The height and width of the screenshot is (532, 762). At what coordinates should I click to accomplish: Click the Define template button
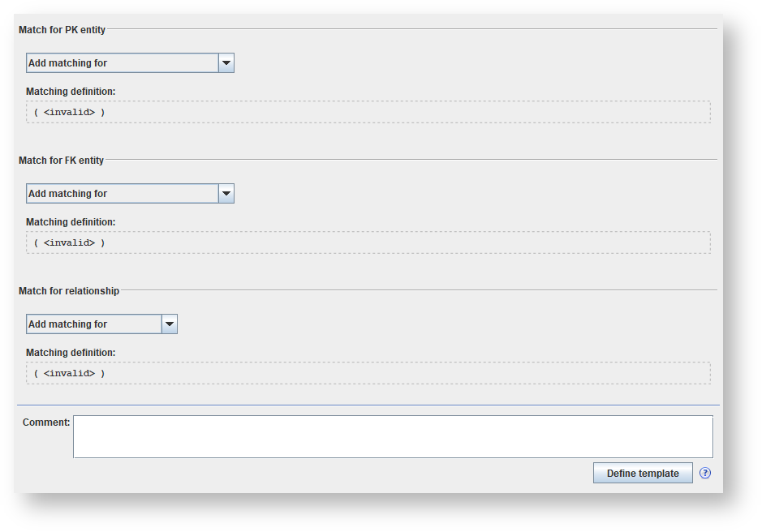click(643, 474)
